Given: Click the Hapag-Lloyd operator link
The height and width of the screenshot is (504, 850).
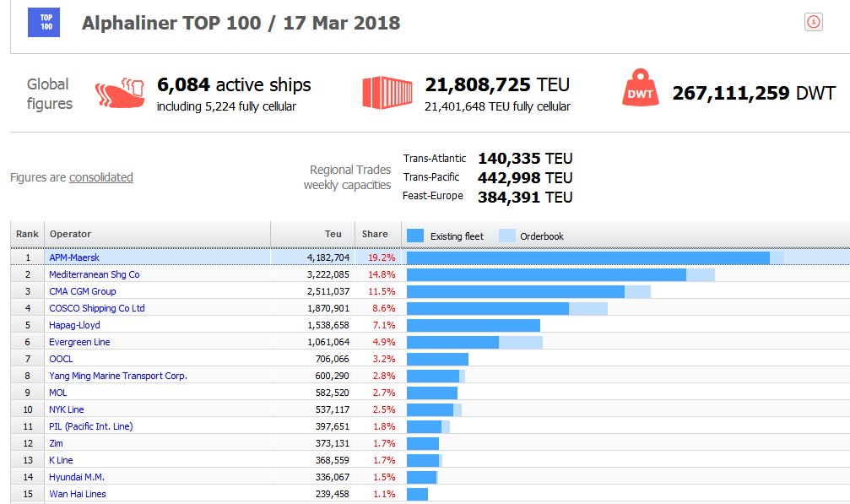Looking at the screenshot, I should 74,325.
